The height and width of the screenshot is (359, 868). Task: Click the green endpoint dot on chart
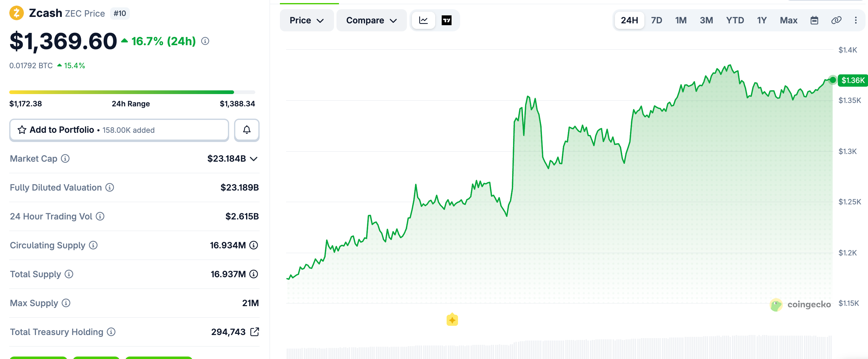click(x=833, y=80)
